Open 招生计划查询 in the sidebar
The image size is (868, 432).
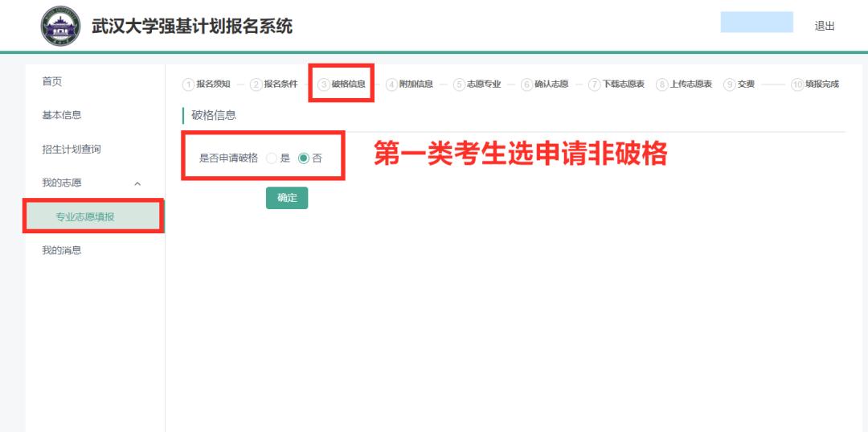72,149
